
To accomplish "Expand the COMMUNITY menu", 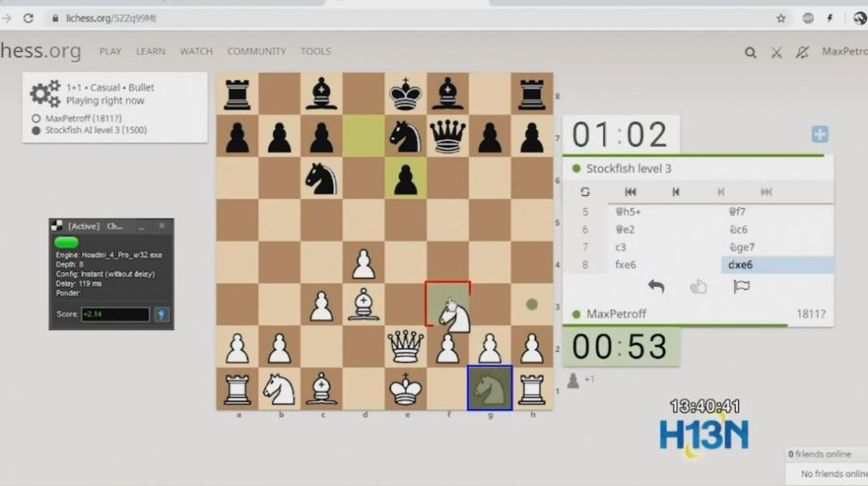I will [256, 52].
